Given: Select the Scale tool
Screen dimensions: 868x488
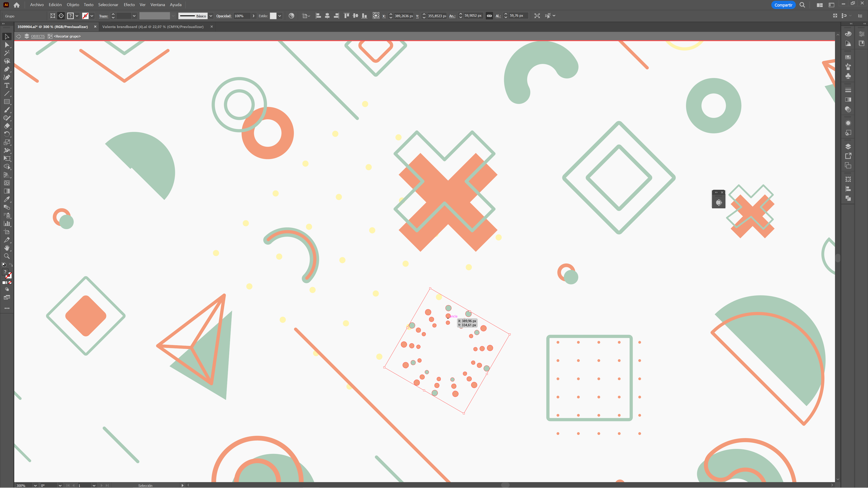Looking at the screenshot, I should 7,142.
